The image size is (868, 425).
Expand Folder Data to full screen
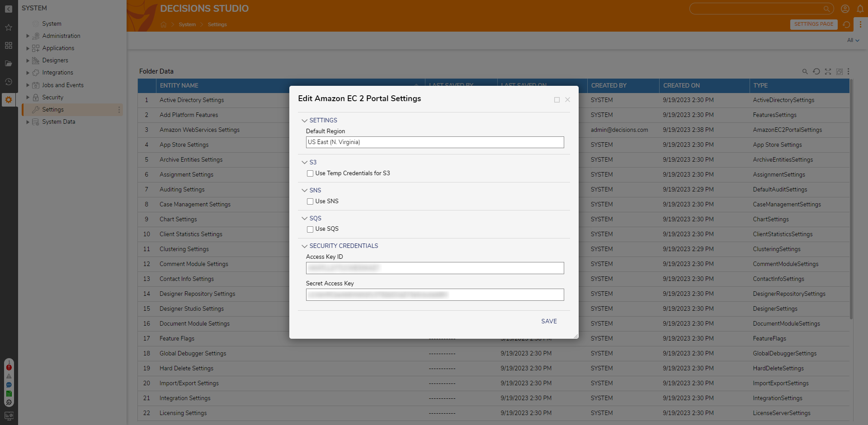tap(828, 71)
